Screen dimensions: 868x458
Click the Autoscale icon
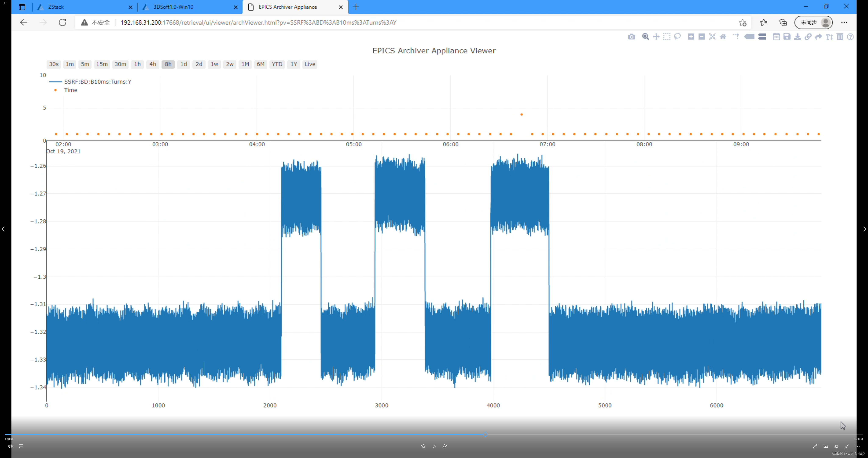(x=712, y=37)
